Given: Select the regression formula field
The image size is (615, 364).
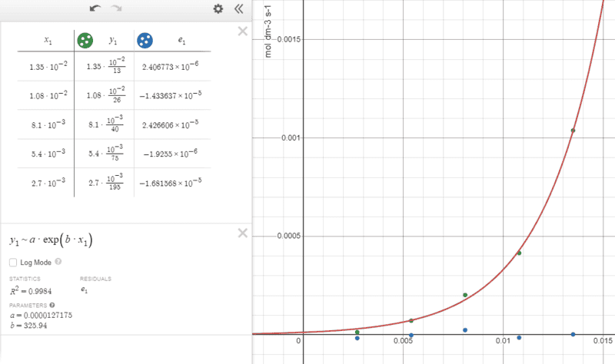Looking at the screenshot, I should [51, 240].
